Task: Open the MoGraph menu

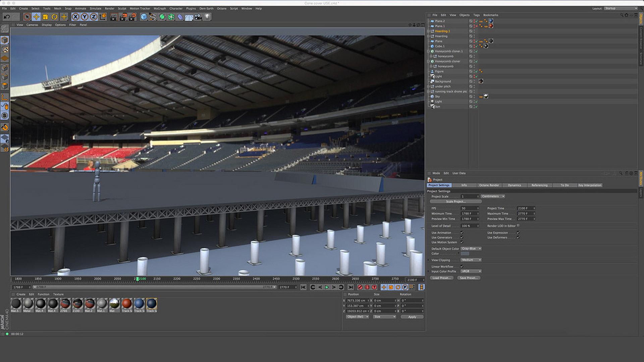Action: tap(160, 8)
